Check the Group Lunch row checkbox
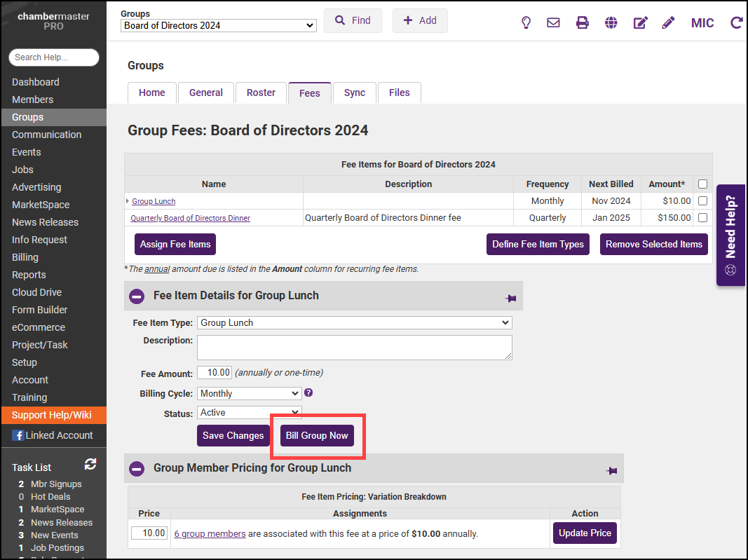Viewport: 748px width, 560px height. pos(702,201)
